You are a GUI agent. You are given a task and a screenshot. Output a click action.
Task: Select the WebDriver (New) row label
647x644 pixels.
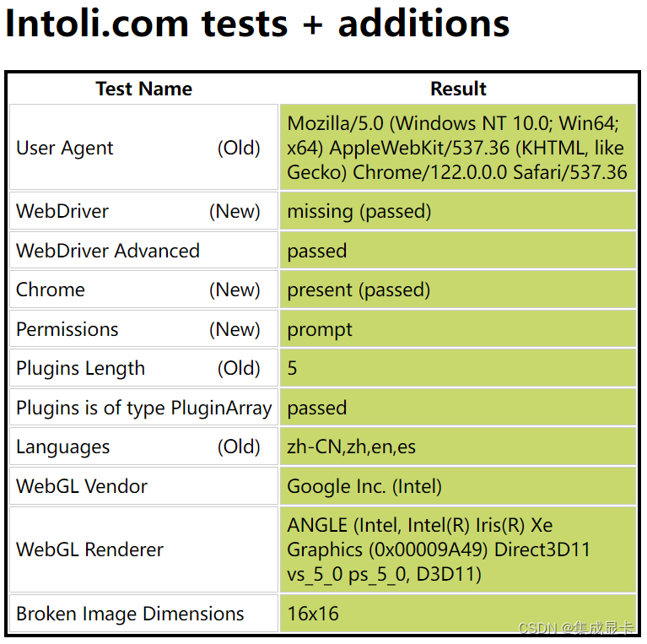click(x=144, y=211)
